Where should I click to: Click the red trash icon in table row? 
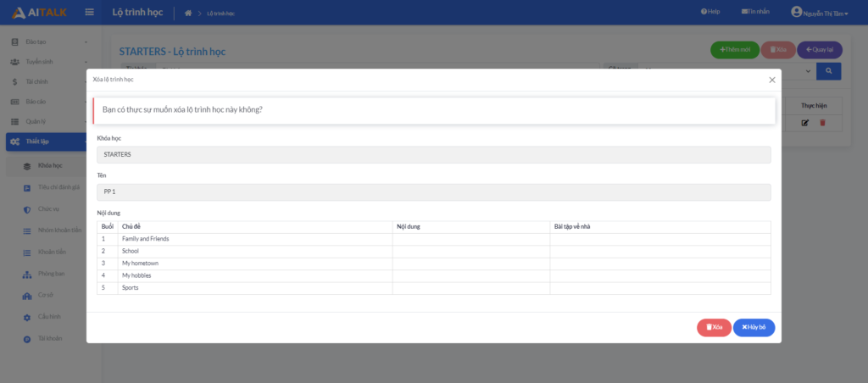click(x=822, y=123)
